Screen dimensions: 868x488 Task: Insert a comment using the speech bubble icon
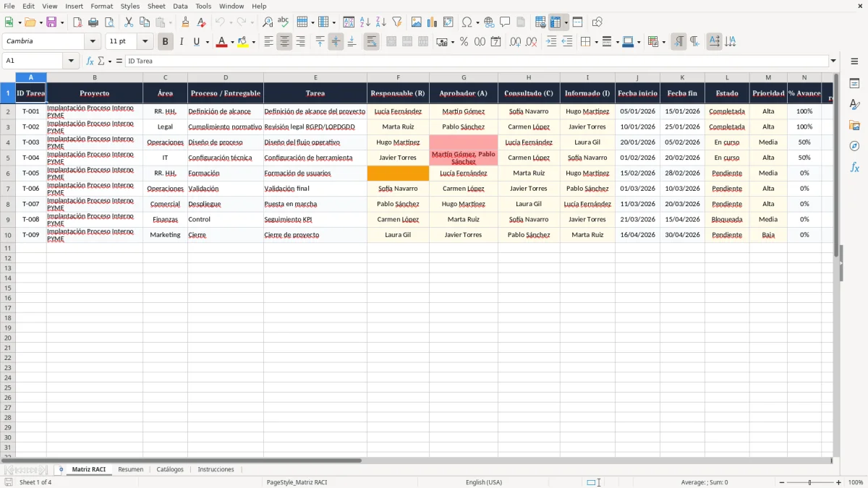click(x=505, y=22)
